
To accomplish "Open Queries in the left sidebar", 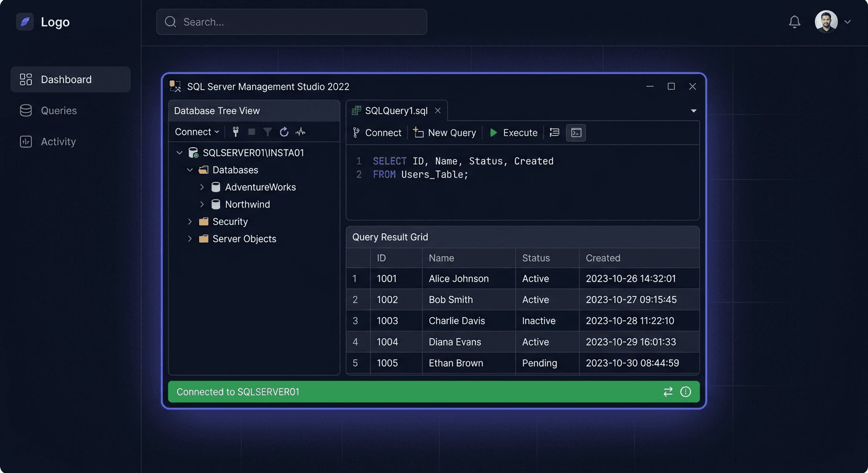I will click(x=59, y=111).
